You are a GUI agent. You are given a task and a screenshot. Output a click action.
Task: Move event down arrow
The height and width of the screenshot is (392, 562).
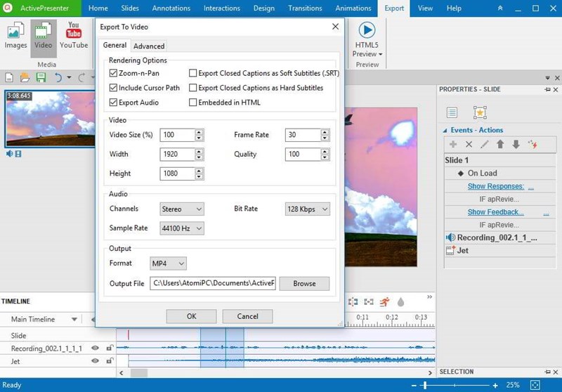pyautogui.click(x=516, y=145)
